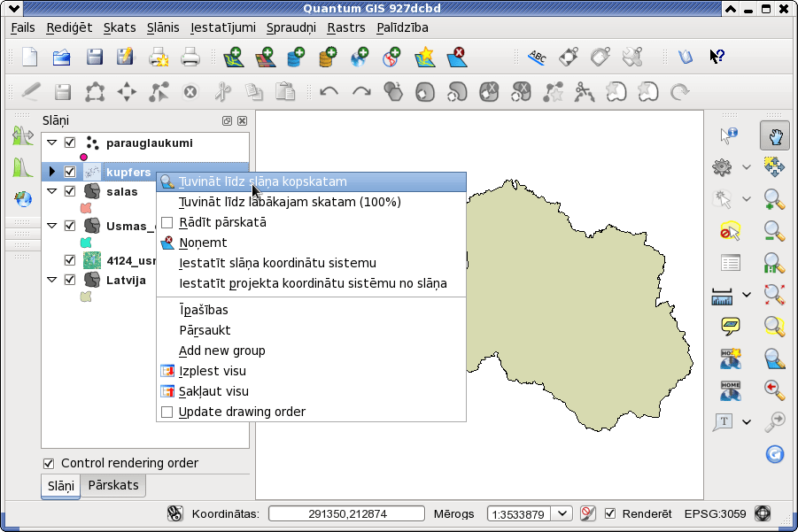This screenshot has height=532, width=798.
Task: Open the Slānis menu
Action: (163, 27)
